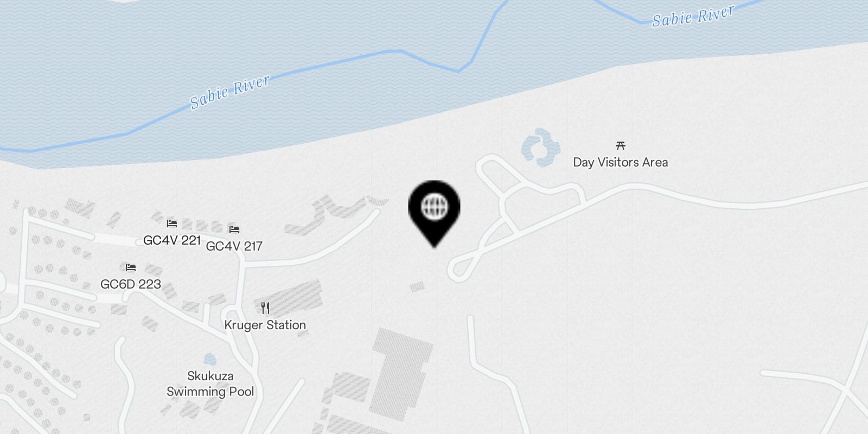The image size is (868, 434).
Task: Click the road loop end right of pin
Action: coord(458,269)
